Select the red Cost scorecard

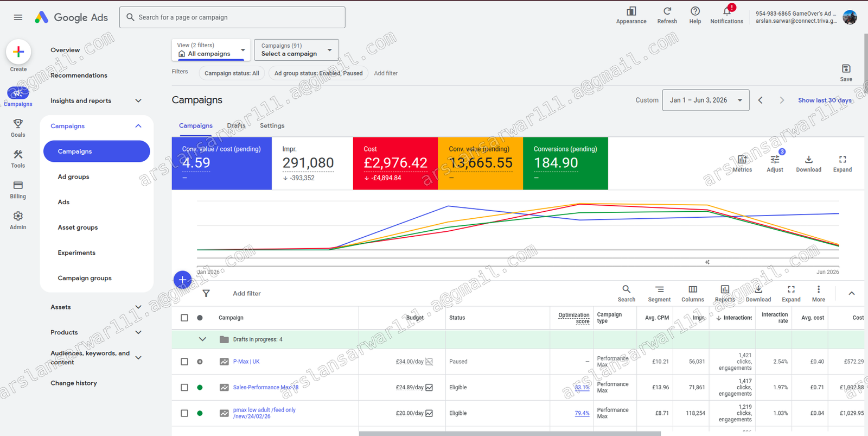tap(395, 163)
